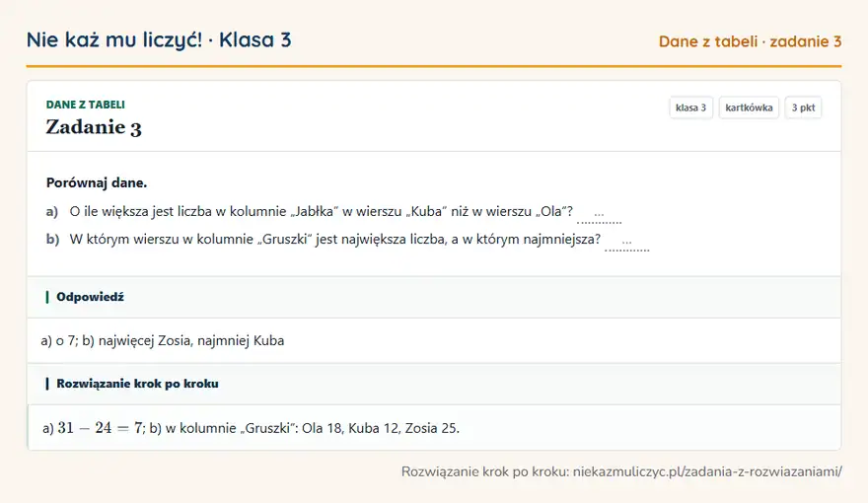Click the 'Porównaj dane.' instruction text
The width and height of the screenshot is (868, 503).
[97, 182]
